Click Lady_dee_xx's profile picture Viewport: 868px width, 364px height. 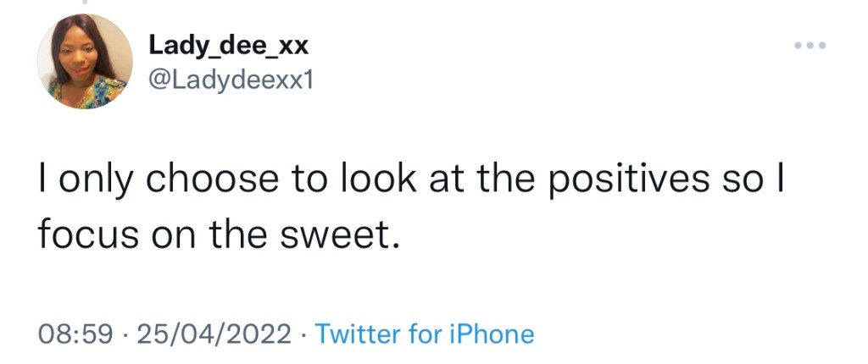84,62
